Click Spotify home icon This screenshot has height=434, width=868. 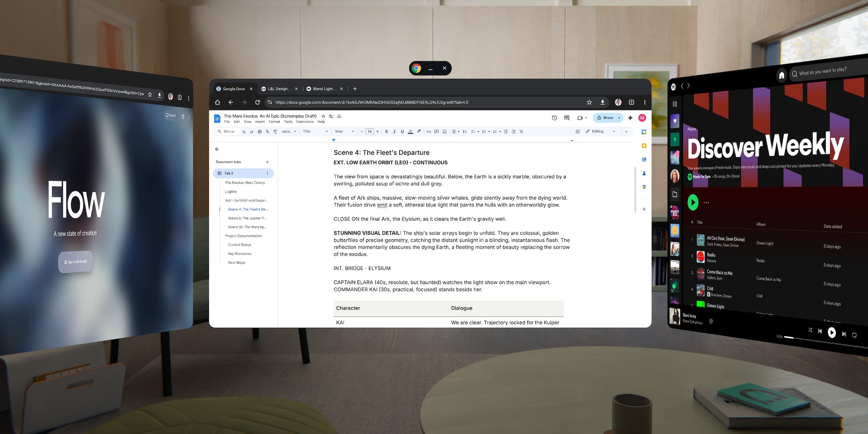click(x=782, y=75)
